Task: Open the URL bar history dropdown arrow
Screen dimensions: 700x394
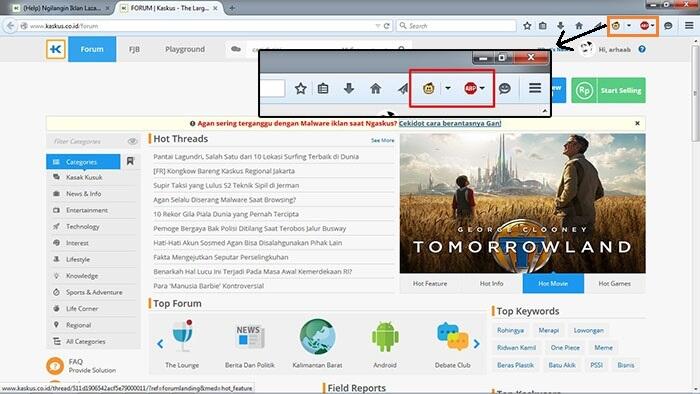Action: [378, 26]
